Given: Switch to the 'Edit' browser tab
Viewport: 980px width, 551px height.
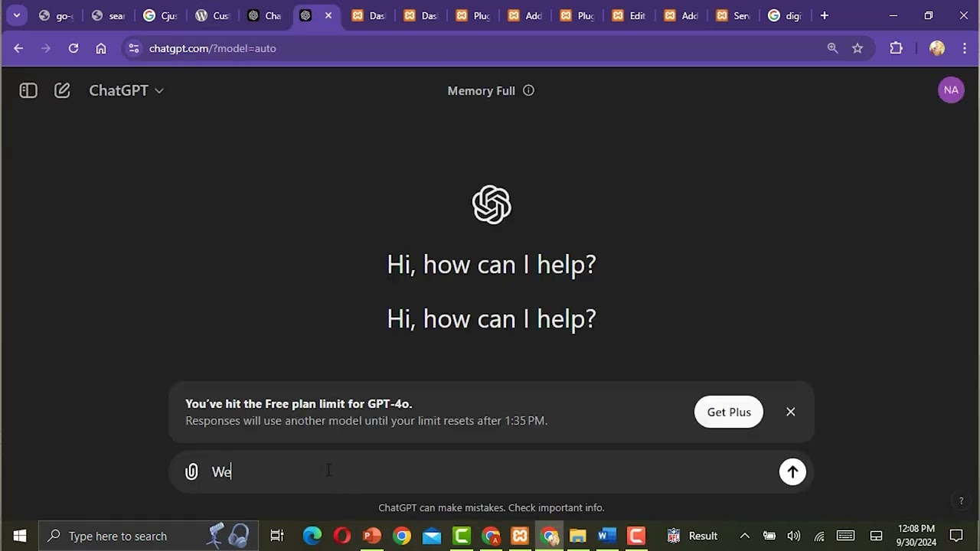Looking at the screenshot, I should [x=628, y=15].
